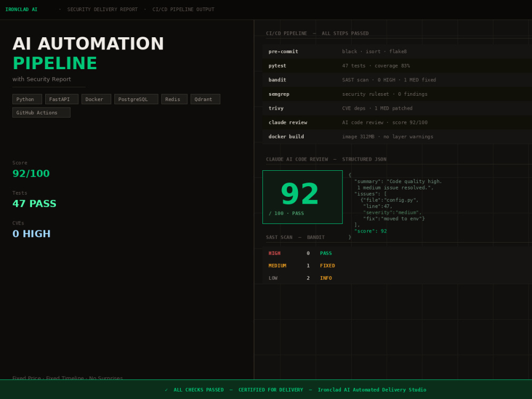Click the AI AUTOMATION heading
The image size is (532, 399).
(88, 44)
